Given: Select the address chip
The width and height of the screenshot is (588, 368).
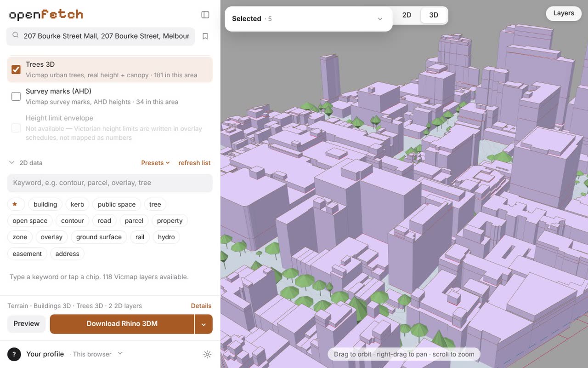Looking at the screenshot, I should (67, 254).
